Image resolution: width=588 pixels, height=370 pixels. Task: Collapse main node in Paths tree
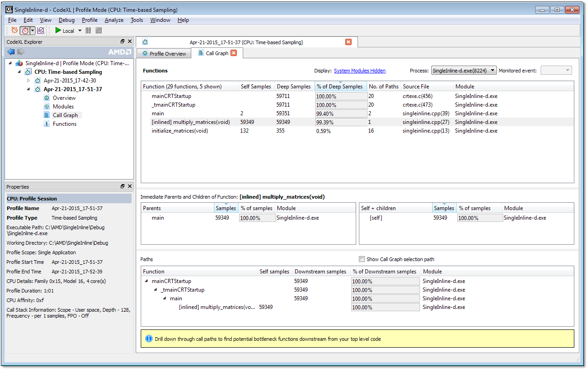tap(165, 298)
